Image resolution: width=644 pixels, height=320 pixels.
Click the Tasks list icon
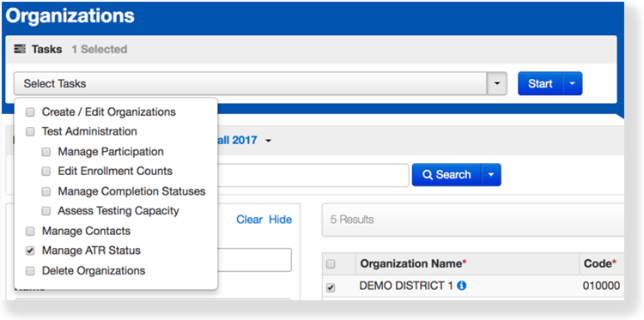(20, 49)
